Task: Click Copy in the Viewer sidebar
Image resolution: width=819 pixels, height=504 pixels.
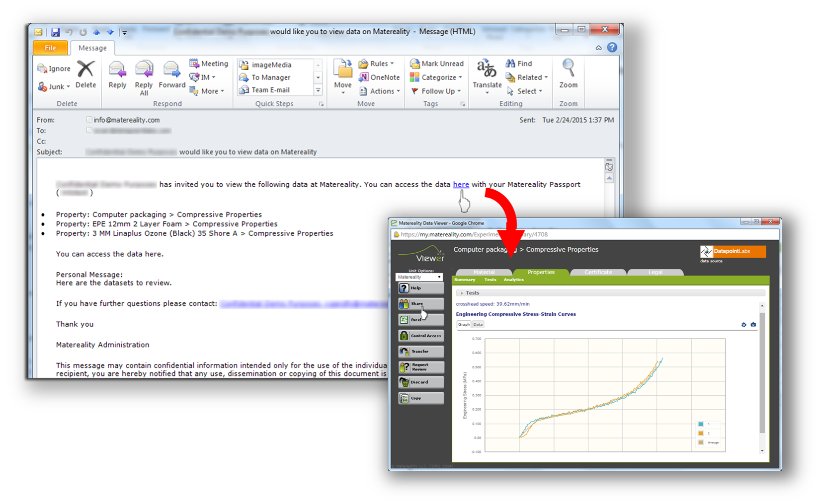Action: pos(421,398)
